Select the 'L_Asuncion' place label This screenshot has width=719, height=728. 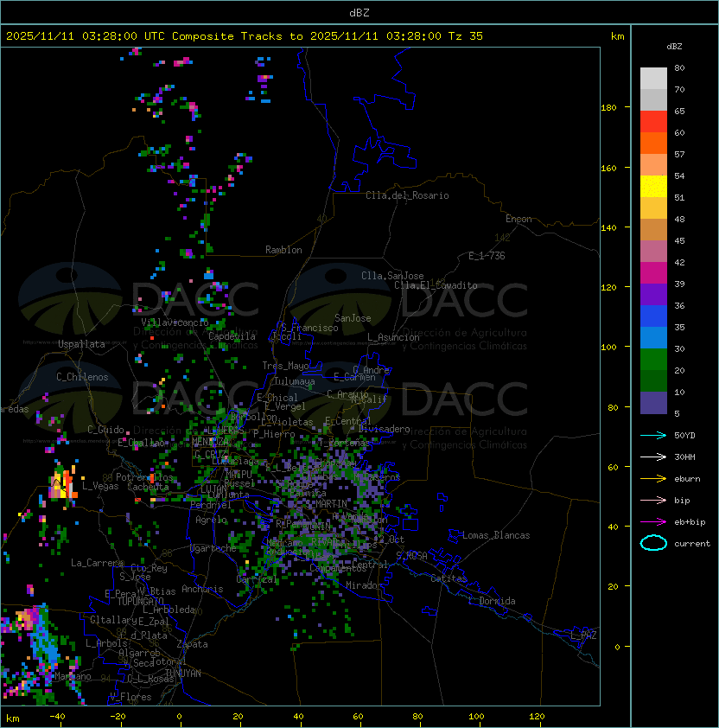click(393, 337)
